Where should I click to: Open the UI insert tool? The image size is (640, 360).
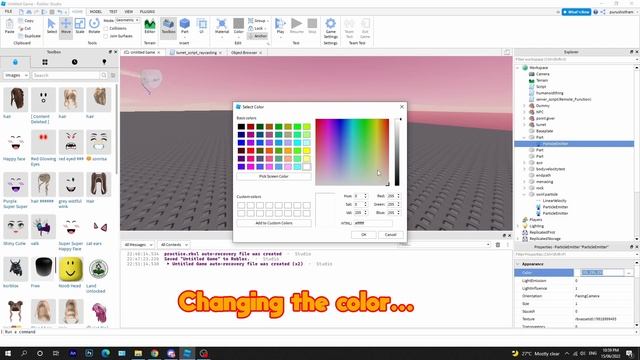(x=202, y=27)
